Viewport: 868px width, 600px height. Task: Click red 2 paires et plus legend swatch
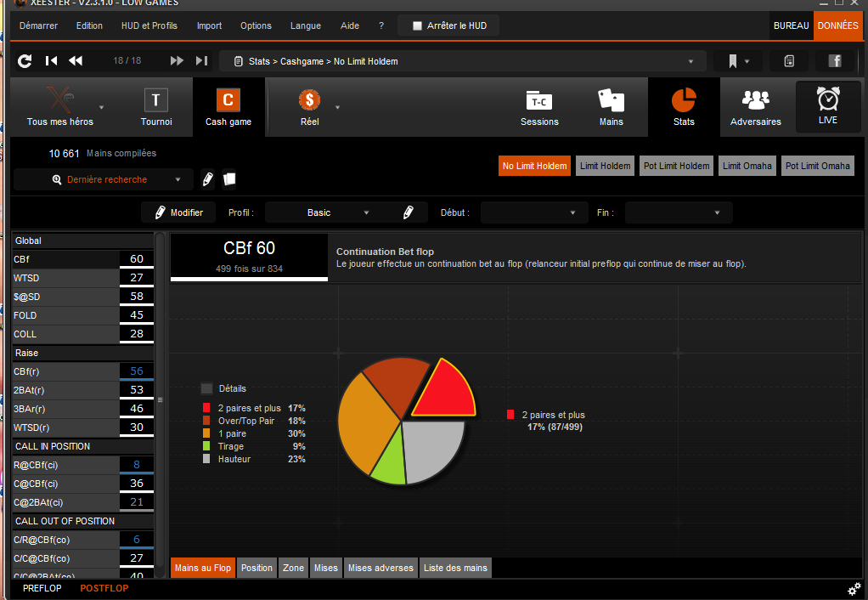206,408
